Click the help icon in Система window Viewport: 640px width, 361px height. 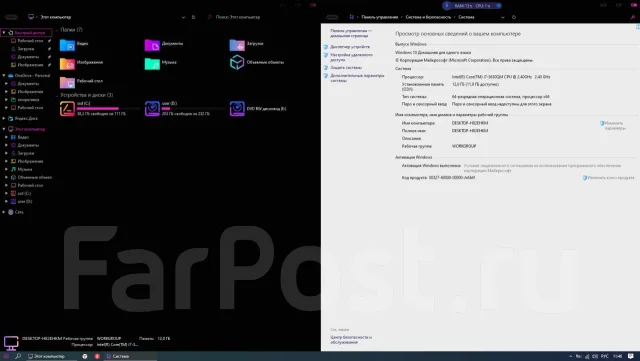coord(638,27)
